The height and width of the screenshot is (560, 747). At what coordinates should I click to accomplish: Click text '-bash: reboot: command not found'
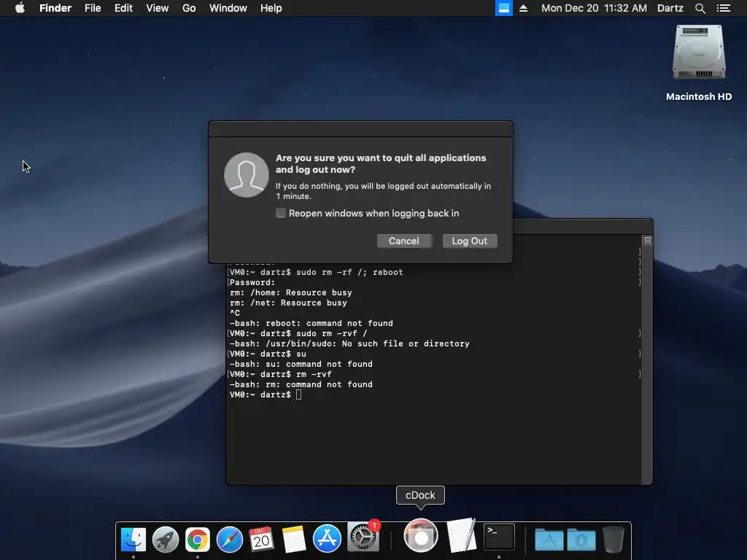point(311,323)
